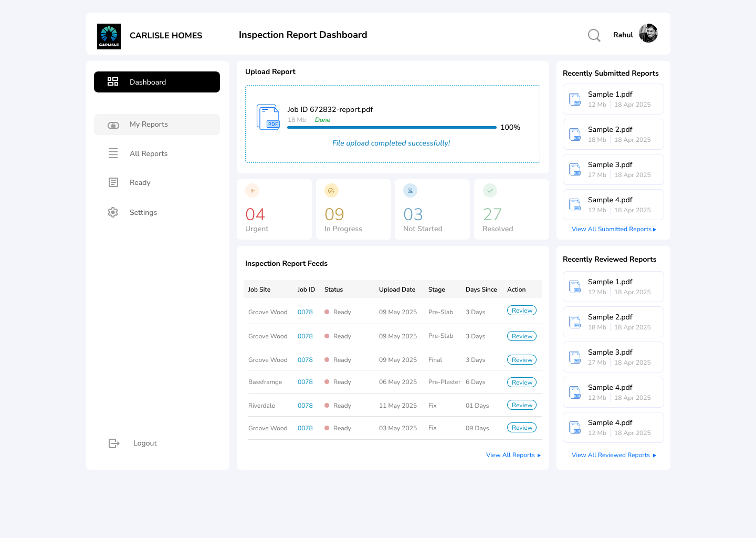The height and width of the screenshot is (538, 756).
Task: Click the My Reports eye icon
Action: click(113, 125)
